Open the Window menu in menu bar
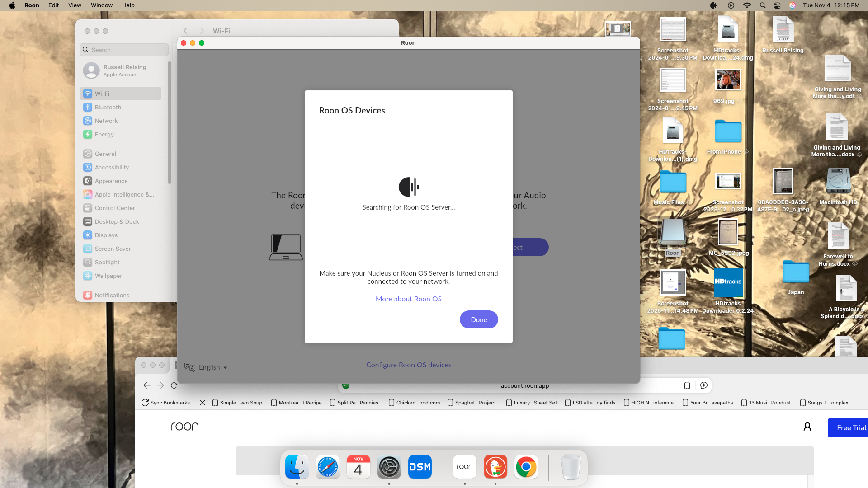 (x=101, y=5)
